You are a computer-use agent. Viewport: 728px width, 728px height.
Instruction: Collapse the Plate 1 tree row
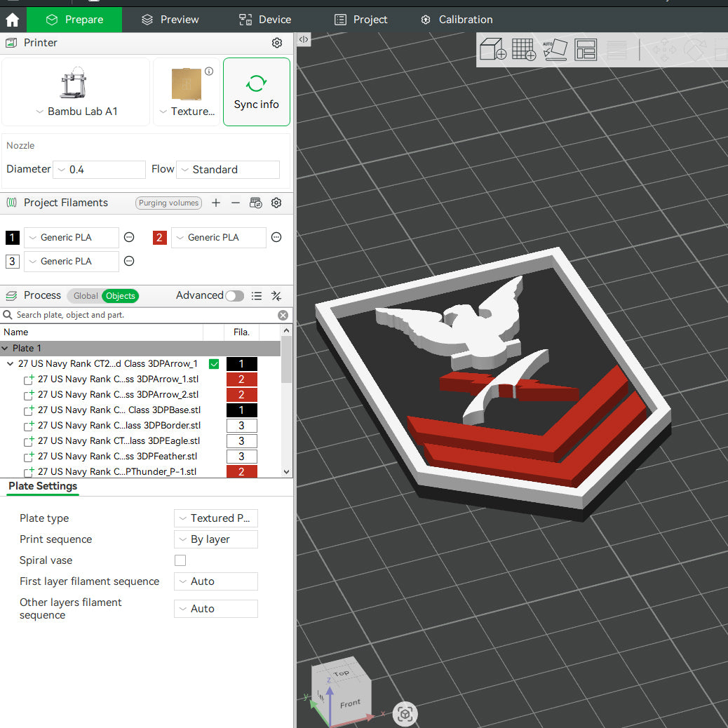[5, 348]
